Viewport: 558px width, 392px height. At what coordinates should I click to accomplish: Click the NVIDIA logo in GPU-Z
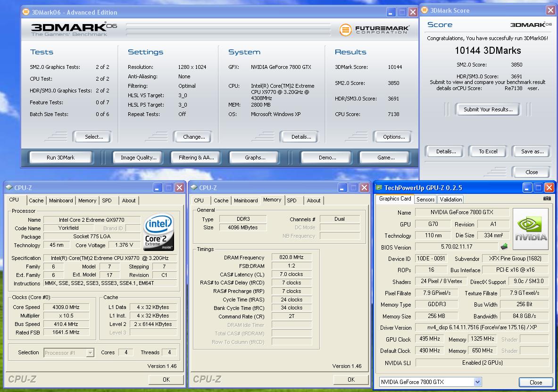(x=530, y=229)
